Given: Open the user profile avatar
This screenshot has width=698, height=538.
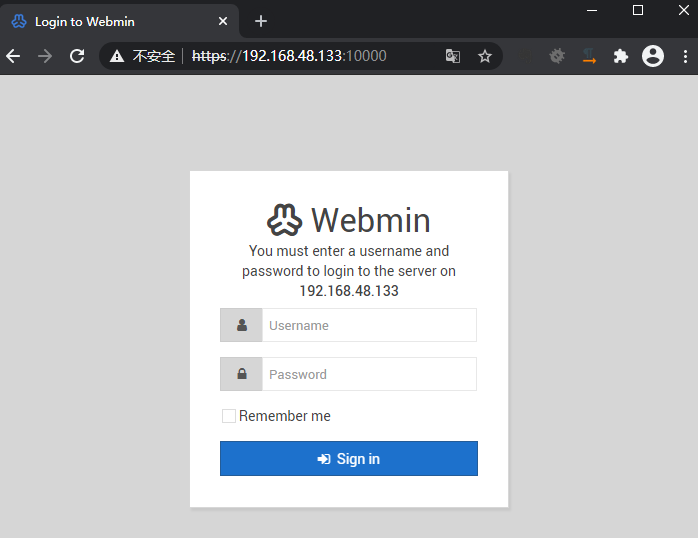Looking at the screenshot, I should point(653,56).
